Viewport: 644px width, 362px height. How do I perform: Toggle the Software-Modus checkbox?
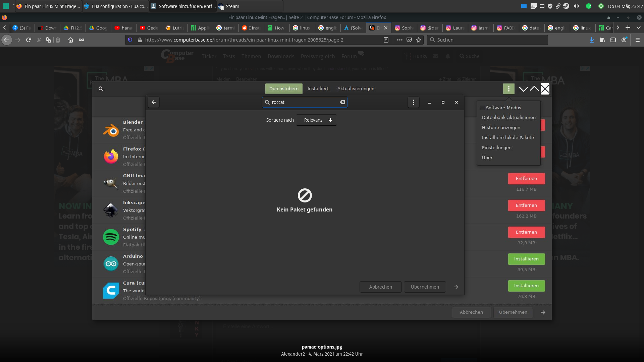[483, 108]
